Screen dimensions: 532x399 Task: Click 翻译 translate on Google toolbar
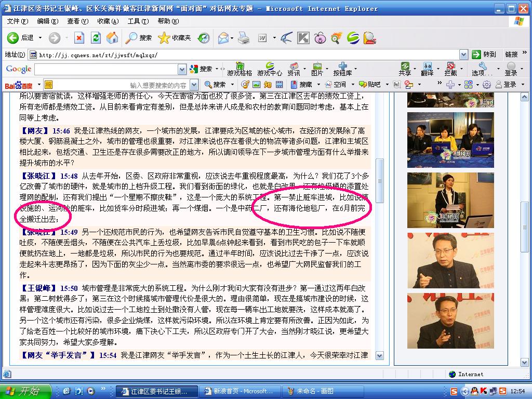pyautogui.click(x=427, y=69)
